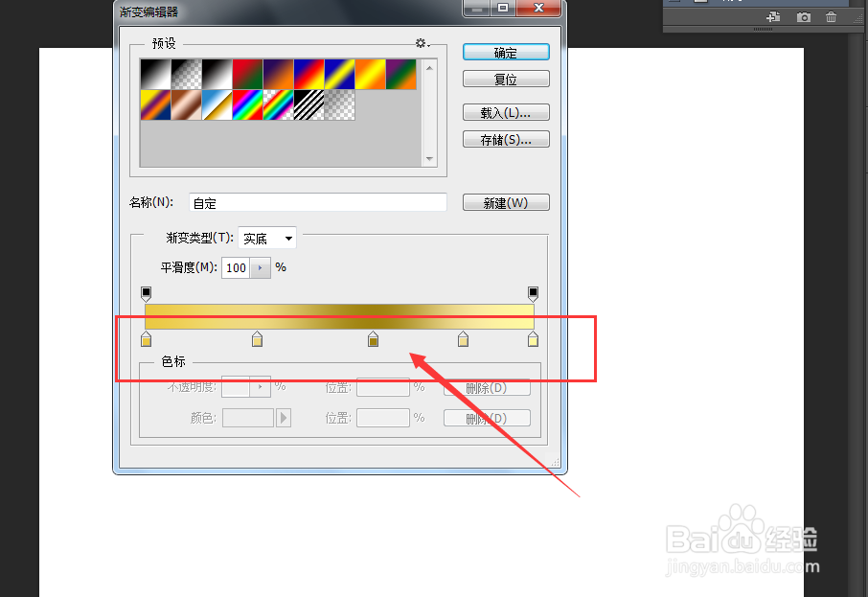Select the left opacity stop

point(147,293)
